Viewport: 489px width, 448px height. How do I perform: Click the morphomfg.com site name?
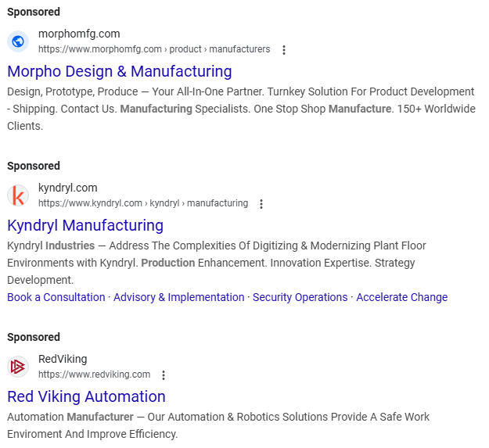(x=79, y=34)
